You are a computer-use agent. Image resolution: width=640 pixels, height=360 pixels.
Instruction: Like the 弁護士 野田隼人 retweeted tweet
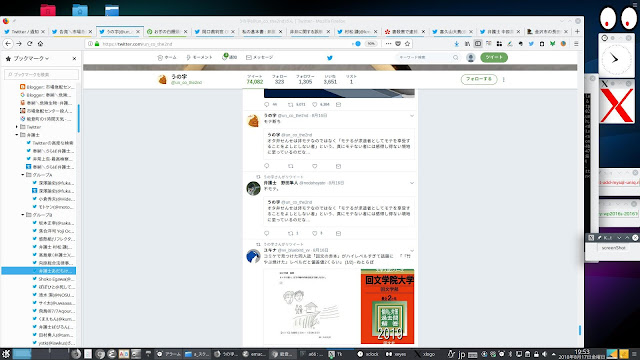315,233
